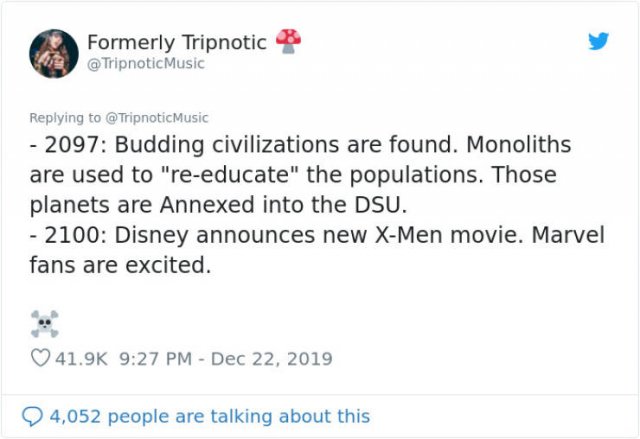Open the Formerly Tripnotic display name
The height and width of the screenshot is (439, 640).
tap(176, 42)
